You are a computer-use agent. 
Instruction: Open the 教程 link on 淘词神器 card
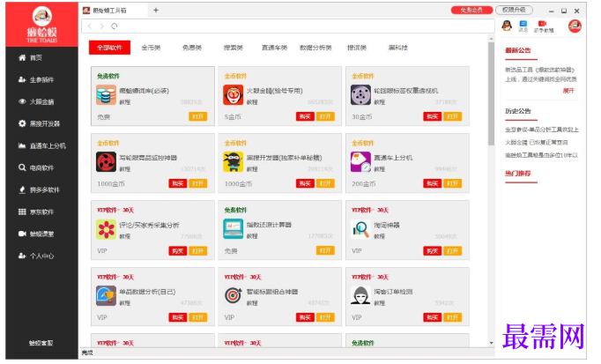[x=379, y=236]
